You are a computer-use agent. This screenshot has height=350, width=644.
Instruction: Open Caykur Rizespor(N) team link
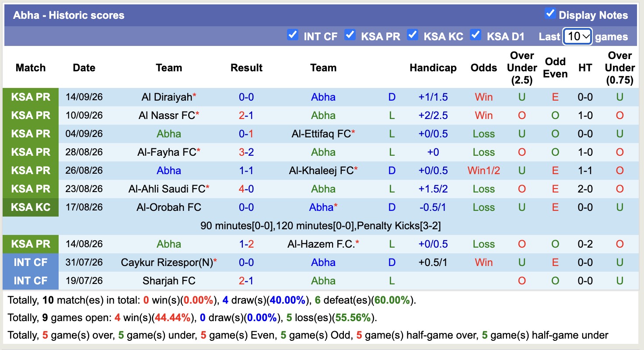[x=167, y=262]
